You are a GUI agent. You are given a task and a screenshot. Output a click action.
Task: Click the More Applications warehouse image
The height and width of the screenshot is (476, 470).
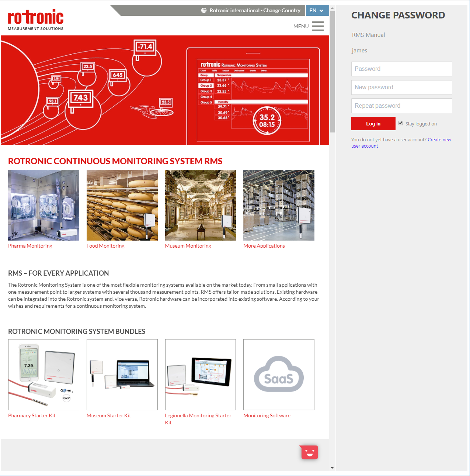(279, 205)
